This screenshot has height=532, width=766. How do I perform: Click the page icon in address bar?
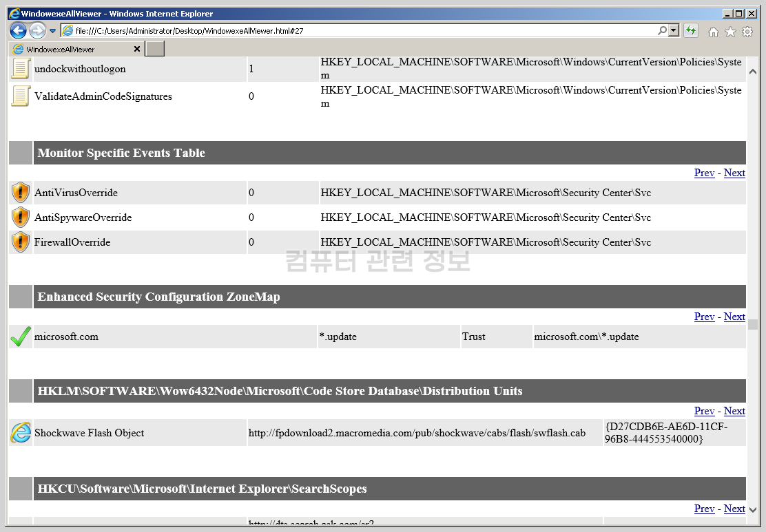(68, 31)
